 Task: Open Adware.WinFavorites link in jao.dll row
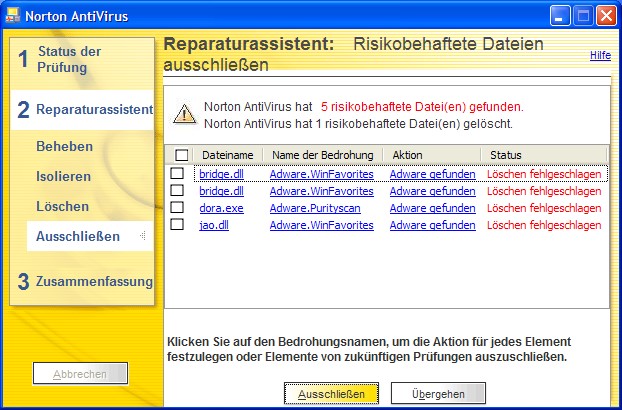(x=322, y=225)
